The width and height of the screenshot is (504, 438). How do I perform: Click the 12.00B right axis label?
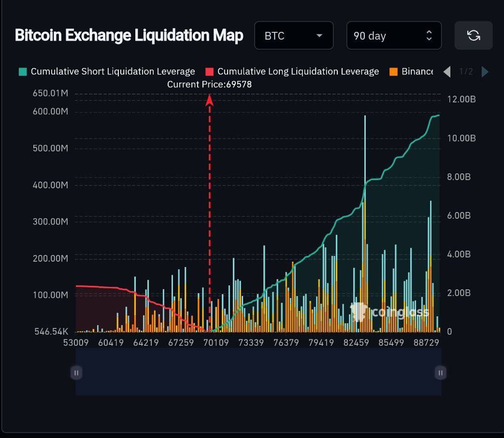click(461, 99)
